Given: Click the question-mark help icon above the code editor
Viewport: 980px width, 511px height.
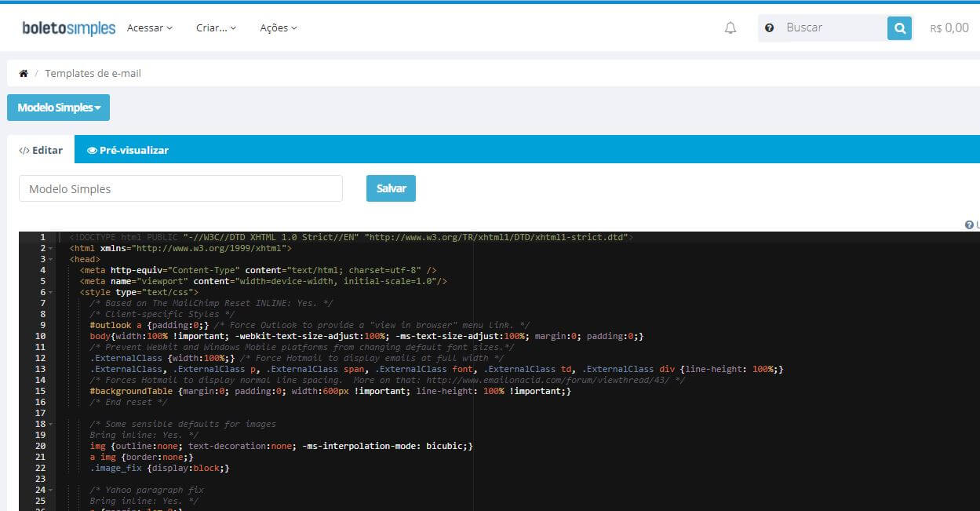Looking at the screenshot, I should (x=969, y=224).
